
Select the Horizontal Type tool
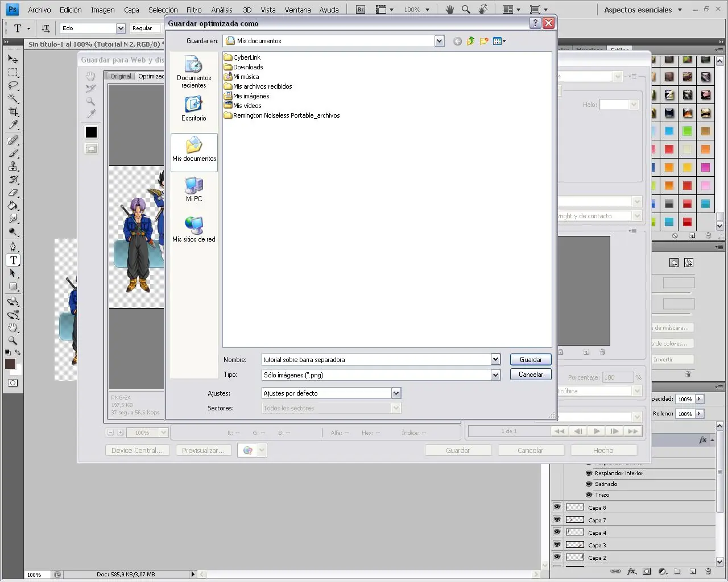tap(13, 260)
